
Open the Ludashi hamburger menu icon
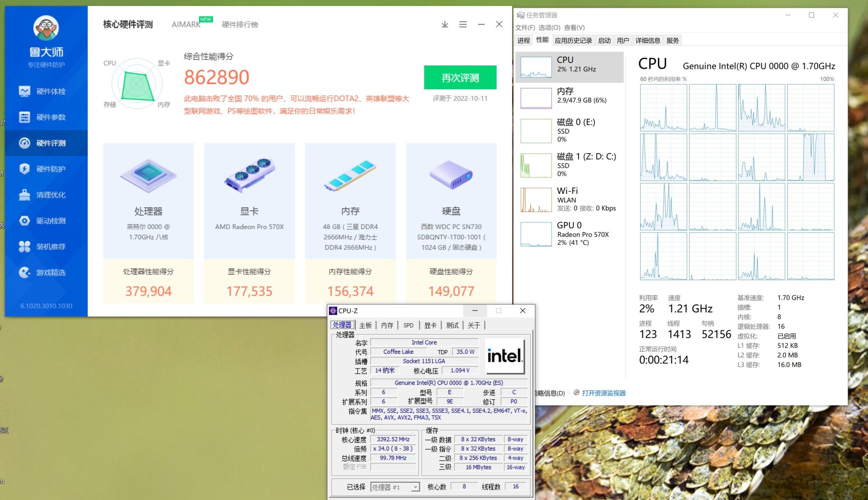pyautogui.click(x=463, y=24)
